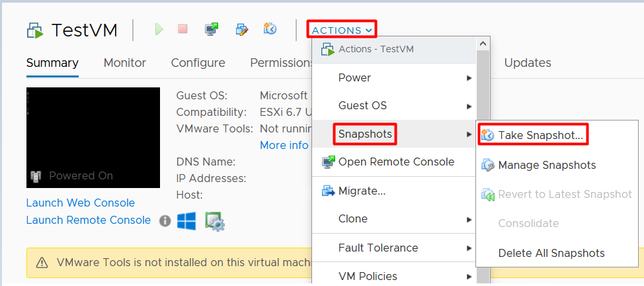Click the green Power On toolbar icon
The image size is (644, 286).
pos(159,29)
